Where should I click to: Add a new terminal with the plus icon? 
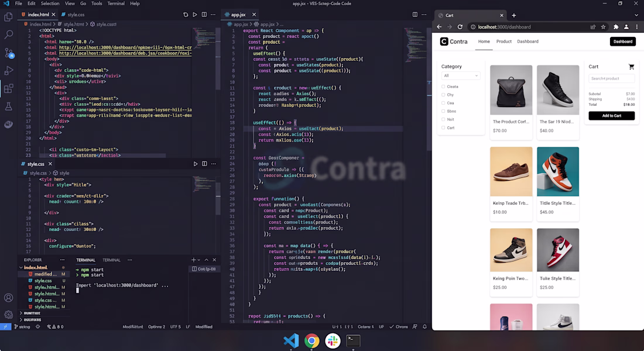coord(193,260)
